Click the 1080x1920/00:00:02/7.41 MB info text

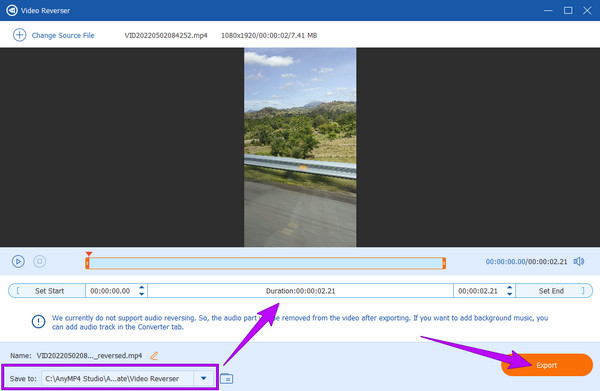[x=269, y=36]
